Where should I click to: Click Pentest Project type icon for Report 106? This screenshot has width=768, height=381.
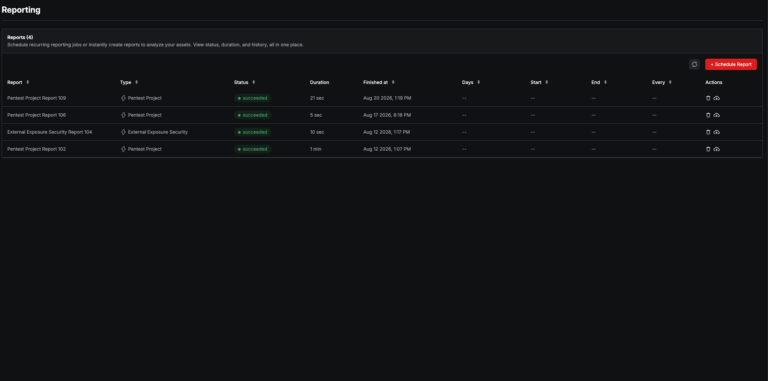[x=123, y=115]
